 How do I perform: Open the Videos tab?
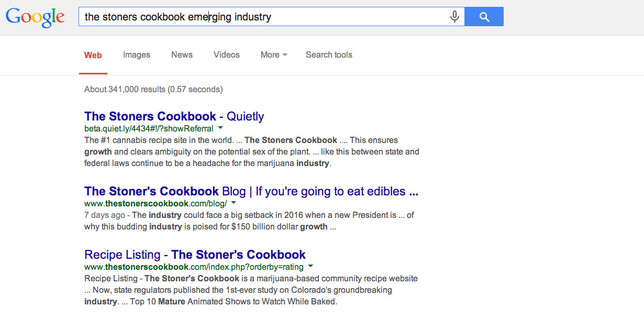point(227,55)
